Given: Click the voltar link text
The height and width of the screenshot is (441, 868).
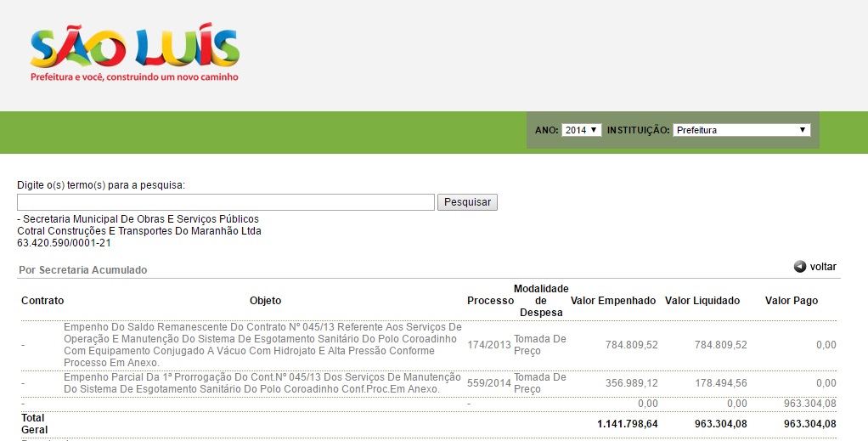Looking at the screenshot, I should pos(823,267).
